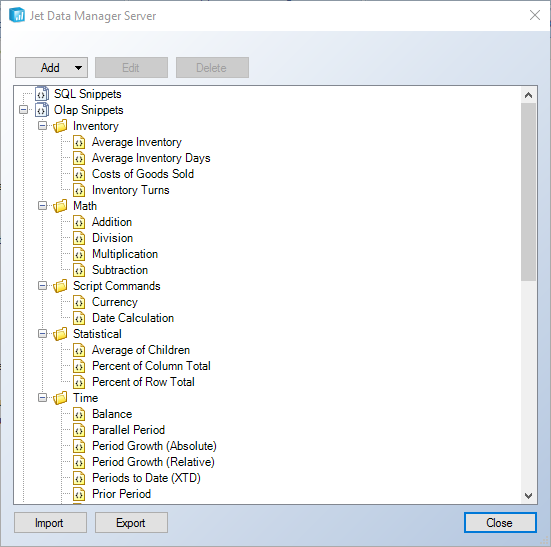Open the Add button dropdown arrow
The image size is (551, 547).
pos(78,68)
